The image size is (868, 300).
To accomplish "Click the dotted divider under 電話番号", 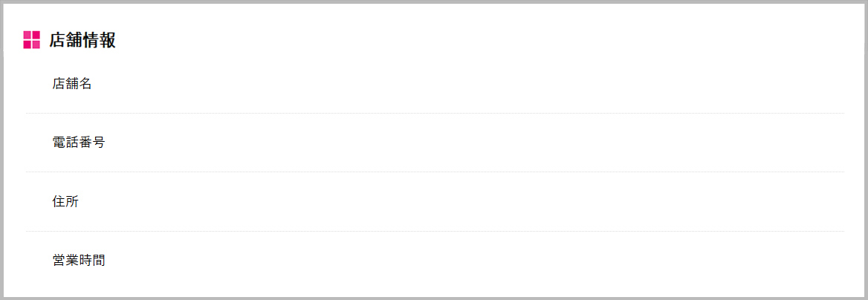I will [435, 172].
